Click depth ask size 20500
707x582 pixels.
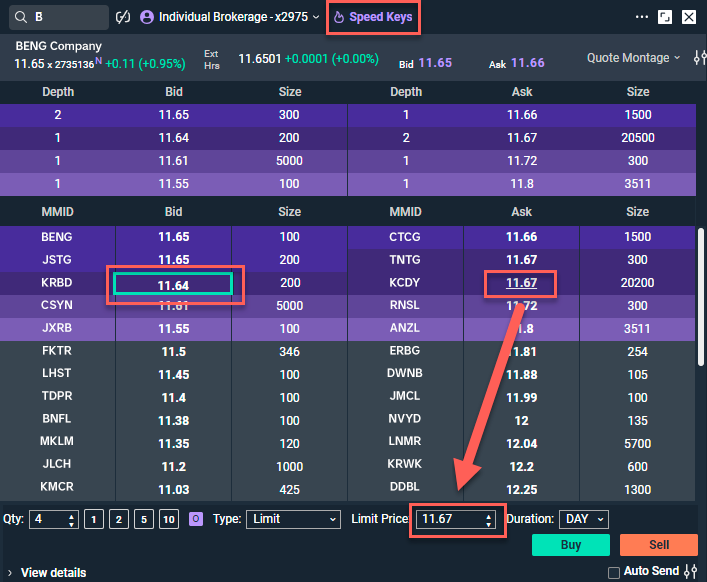[x=638, y=138]
